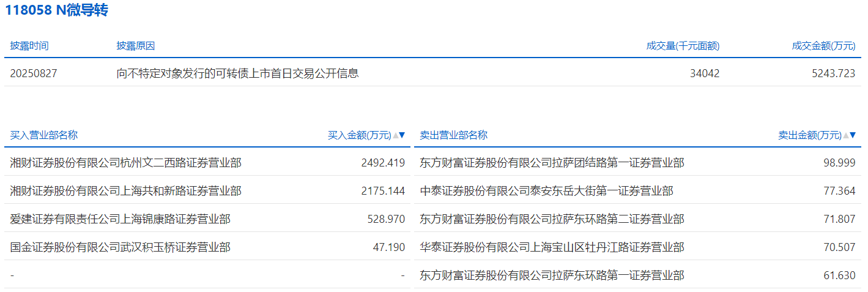
Task: Select buy amount 2492.419
Action: 384,163
